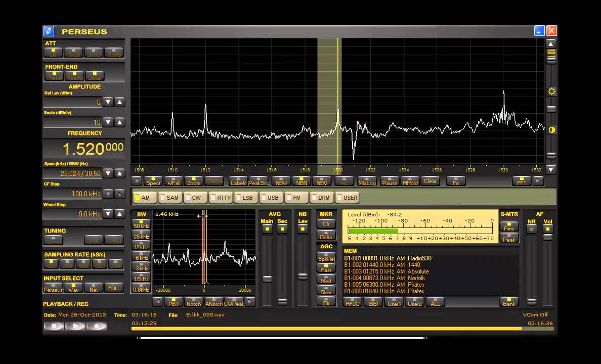Click the down arrow below spectrum scrollbar
This screenshot has height=364, width=601.
[x=551, y=169]
